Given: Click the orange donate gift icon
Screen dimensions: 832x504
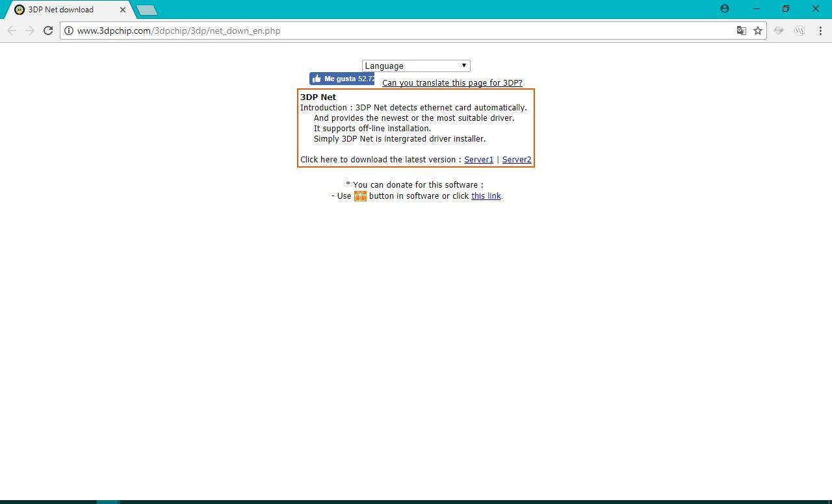Looking at the screenshot, I should click(360, 195).
